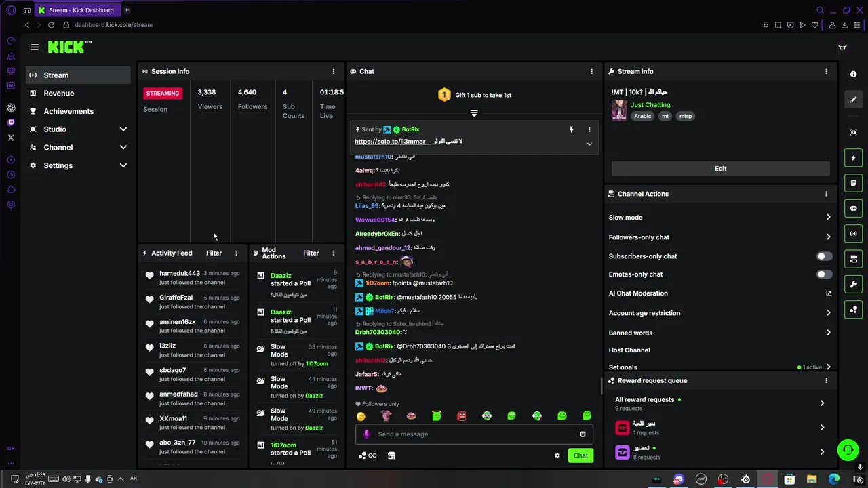The image size is (868, 488).
Task: Open Reward request queue three-dot menu
Action: tap(826, 381)
